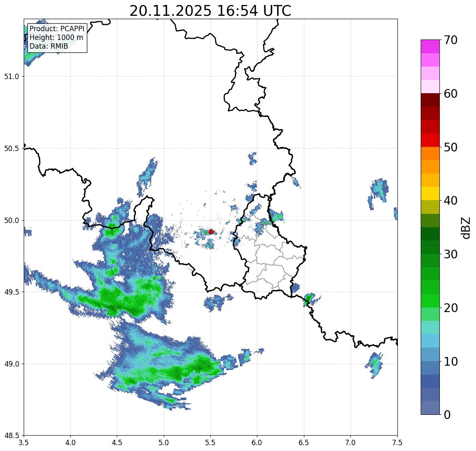This screenshot has width=476, height=451.
Task: Click the longitude axis label 3.5
Action: pos(24,443)
